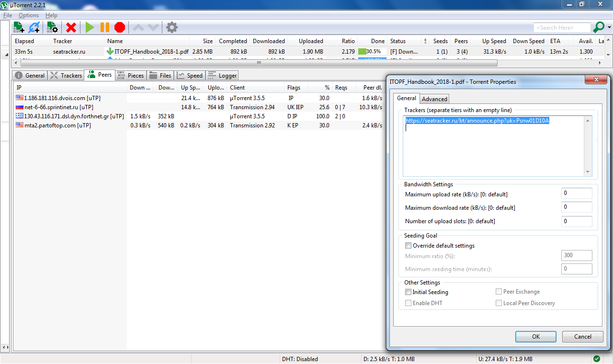Toggle the Initial Seeding checkbox
The width and height of the screenshot is (613, 364).
point(409,292)
